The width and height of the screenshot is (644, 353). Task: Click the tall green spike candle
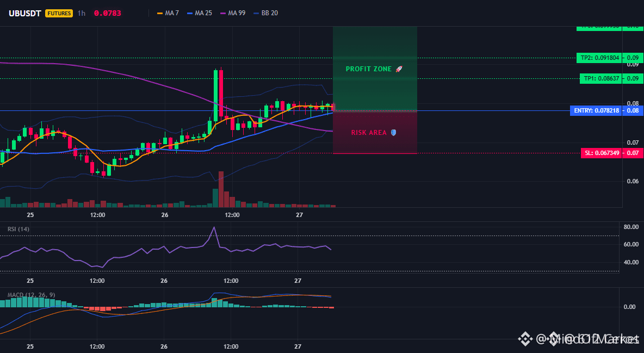215,95
